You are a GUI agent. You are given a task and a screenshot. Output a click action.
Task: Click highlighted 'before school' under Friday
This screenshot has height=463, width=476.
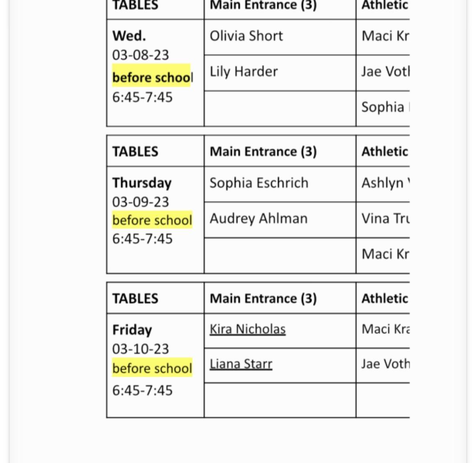(152, 368)
